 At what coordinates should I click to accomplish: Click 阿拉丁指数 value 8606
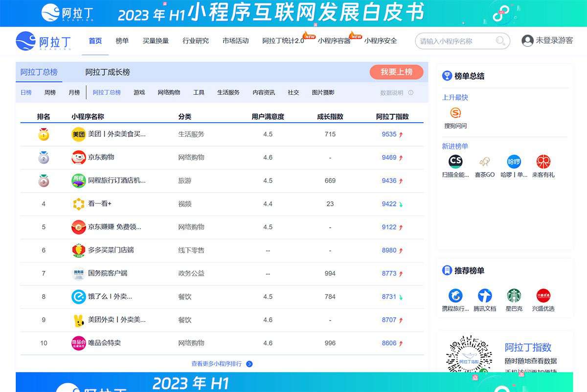389,343
